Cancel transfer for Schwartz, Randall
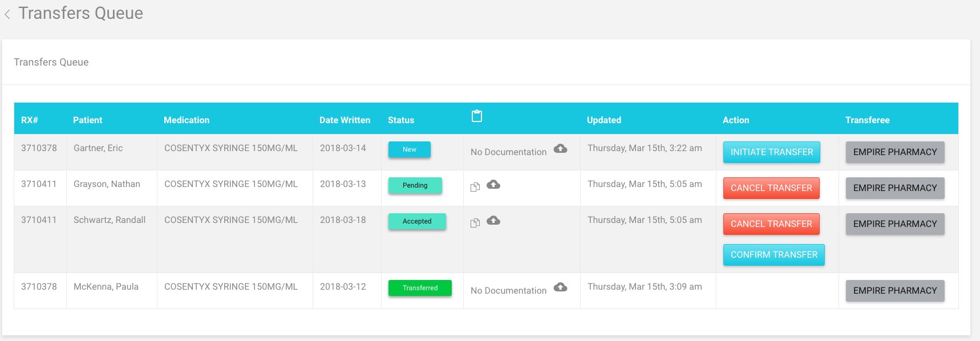The height and width of the screenshot is (341, 980). (771, 224)
